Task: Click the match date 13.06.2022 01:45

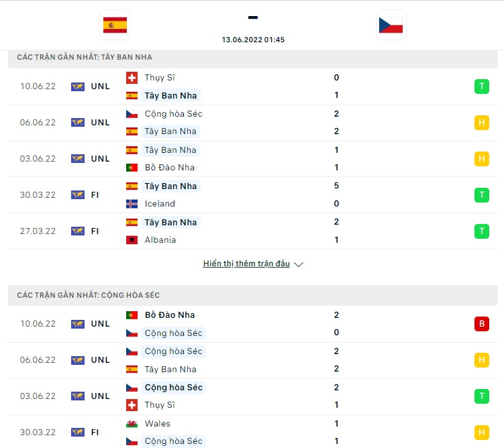Action: click(253, 40)
